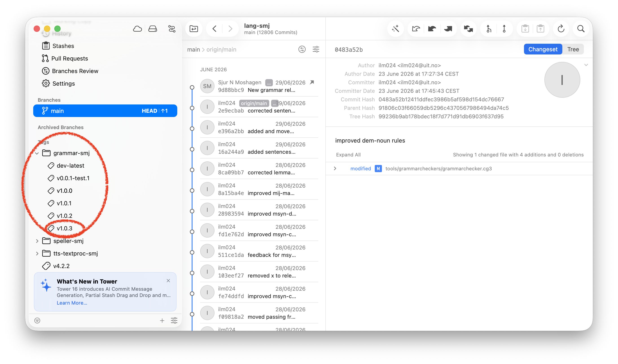Image resolution: width=618 pixels, height=364 pixels.
Task: Select the Changeset view toggle
Action: coord(543,49)
